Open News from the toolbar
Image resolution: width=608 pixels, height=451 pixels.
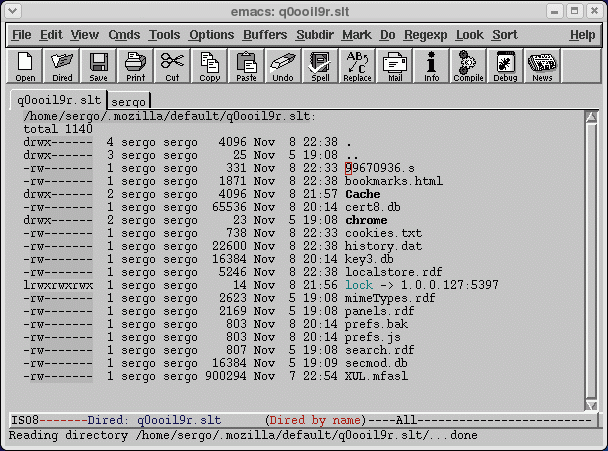point(542,66)
